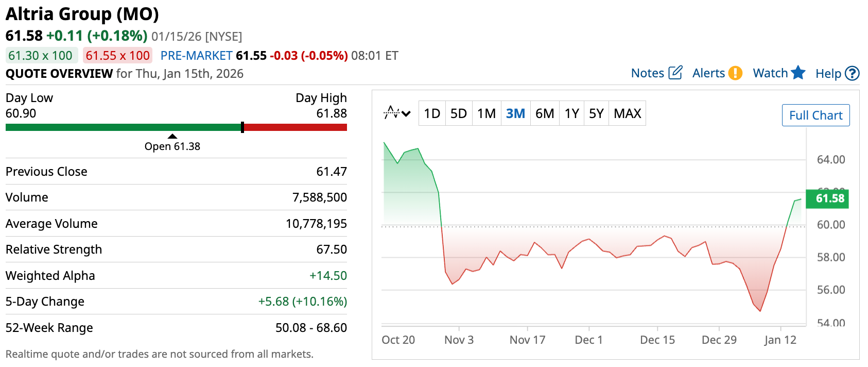Image resolution: width=868 pixels, height=367 pixels.
Task: Click the Help question mark icon
Action: pyautogui.click(x=852, y=74)
